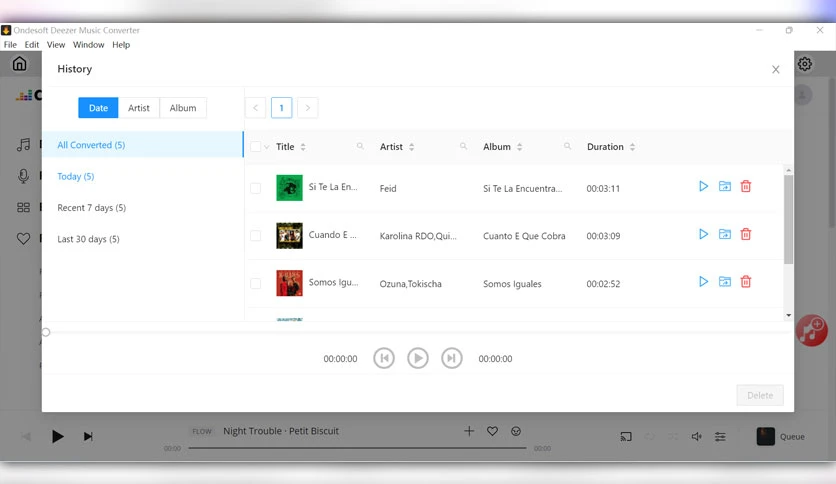Open the Help menu

point(121,45)
